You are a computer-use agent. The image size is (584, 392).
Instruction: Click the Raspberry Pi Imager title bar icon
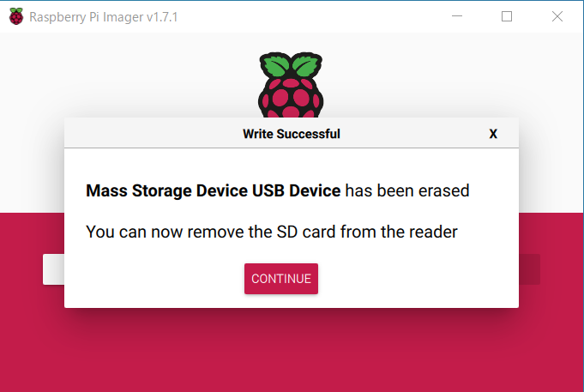point(16,16)
